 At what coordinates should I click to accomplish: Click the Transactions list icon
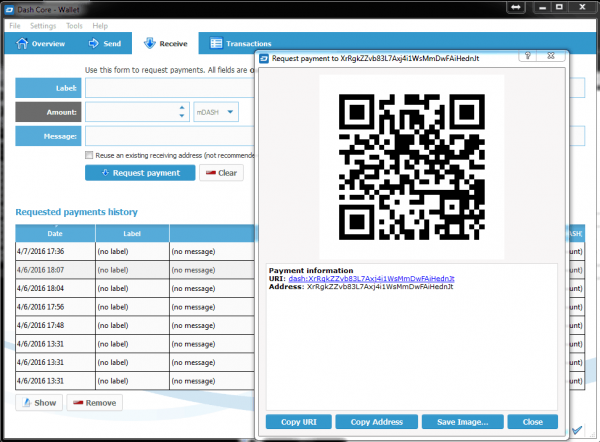[x=216, y=43]
